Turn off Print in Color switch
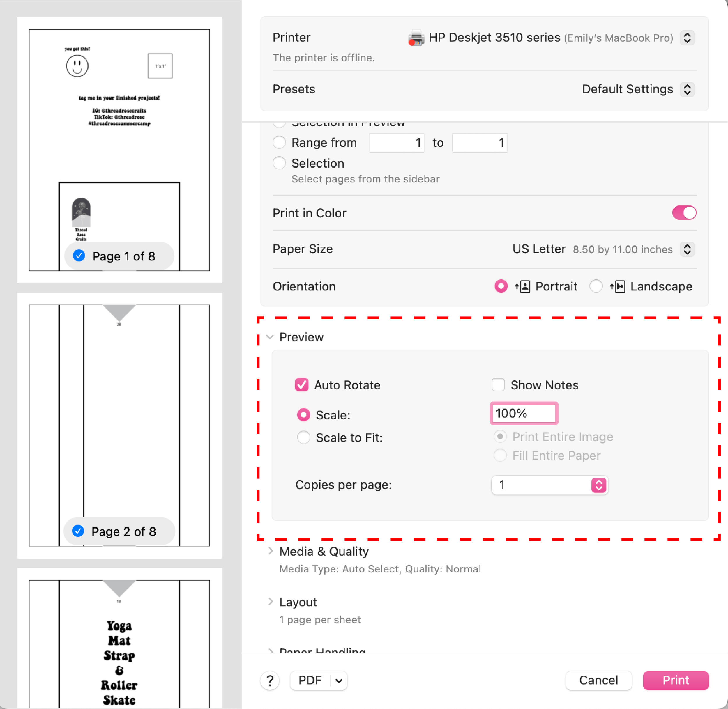Screen dimensions: 728x709 [x=684, y=213]
